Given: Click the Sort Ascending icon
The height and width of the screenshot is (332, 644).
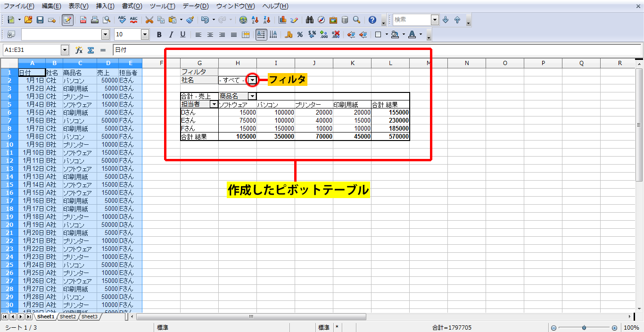Looking at the screenshot, I should pyautogui.click(x=256, y=20).
